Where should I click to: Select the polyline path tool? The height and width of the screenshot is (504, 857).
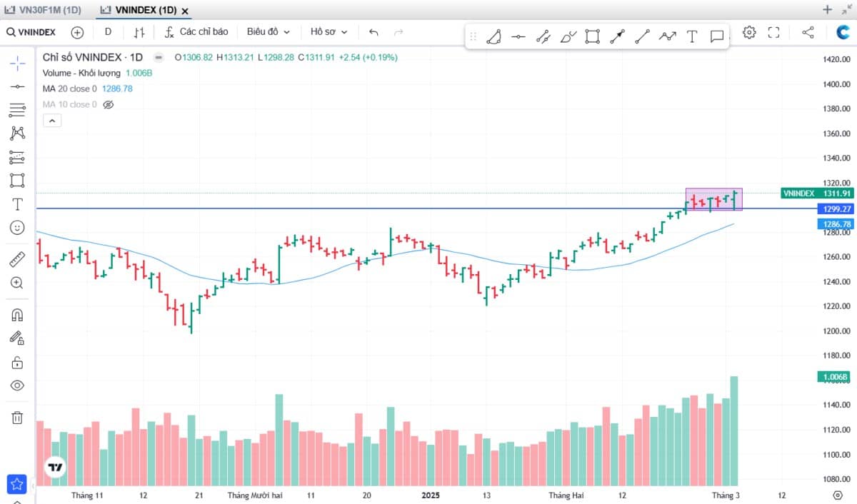click(x=668, y=36)
